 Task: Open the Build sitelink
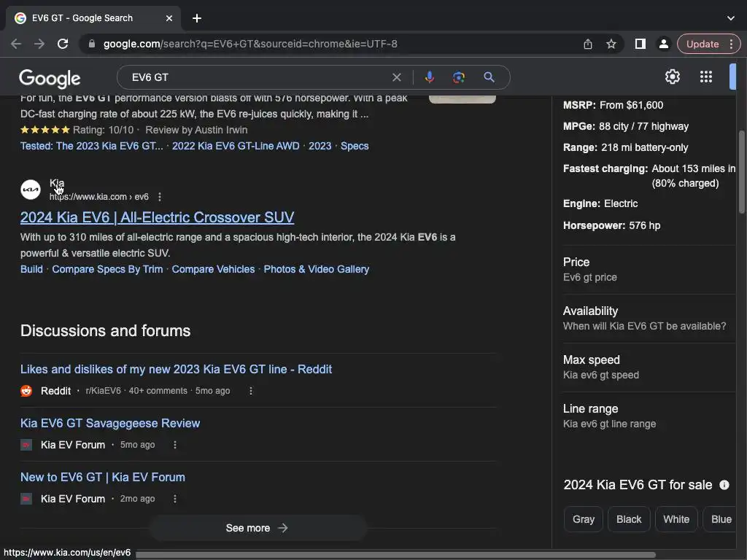click(x=31, y=269)
